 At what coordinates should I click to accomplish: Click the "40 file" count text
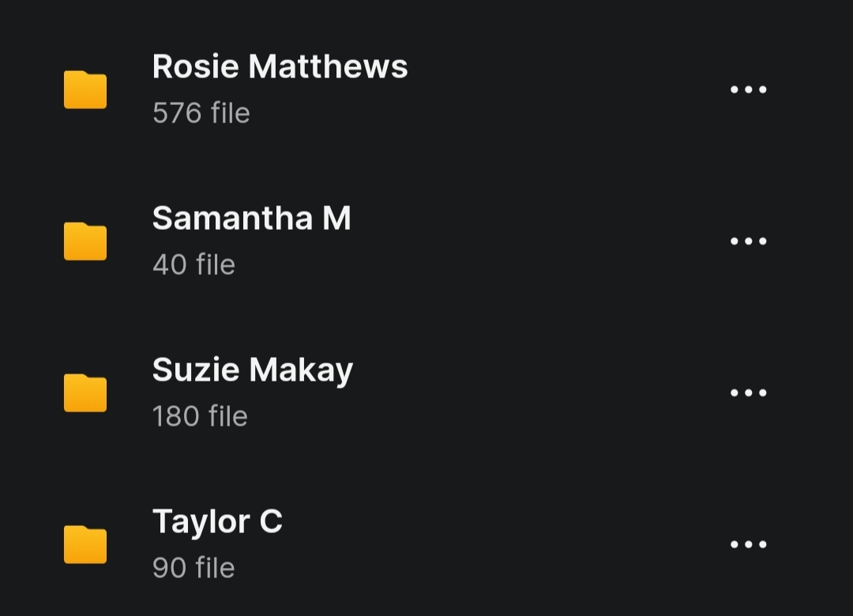point(194,265)
